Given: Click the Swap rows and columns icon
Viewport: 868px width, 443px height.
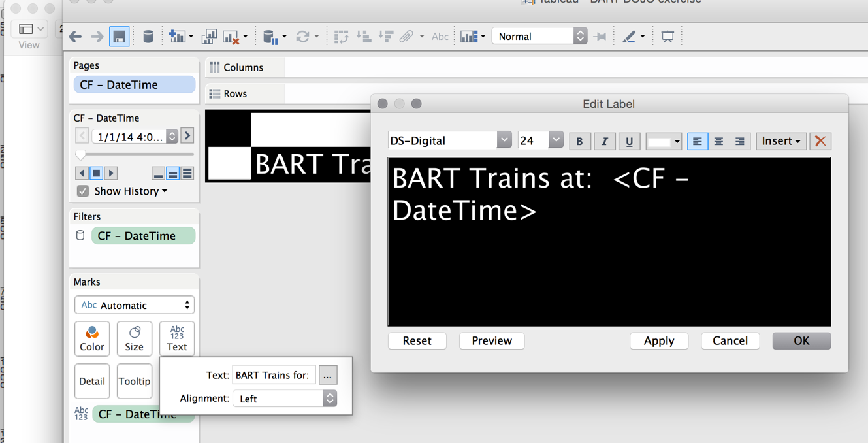Looking at the screenshot, I should pyautogui.click(x=341, y=37).
